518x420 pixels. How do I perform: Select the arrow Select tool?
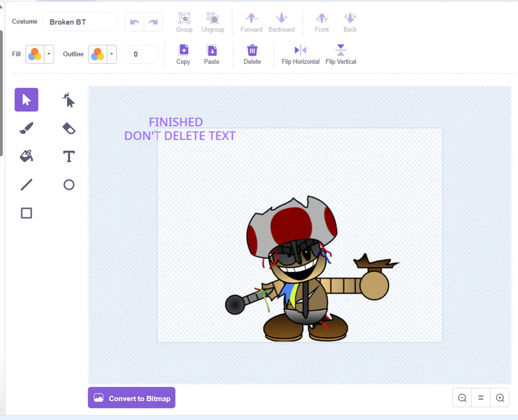[26, 100]
